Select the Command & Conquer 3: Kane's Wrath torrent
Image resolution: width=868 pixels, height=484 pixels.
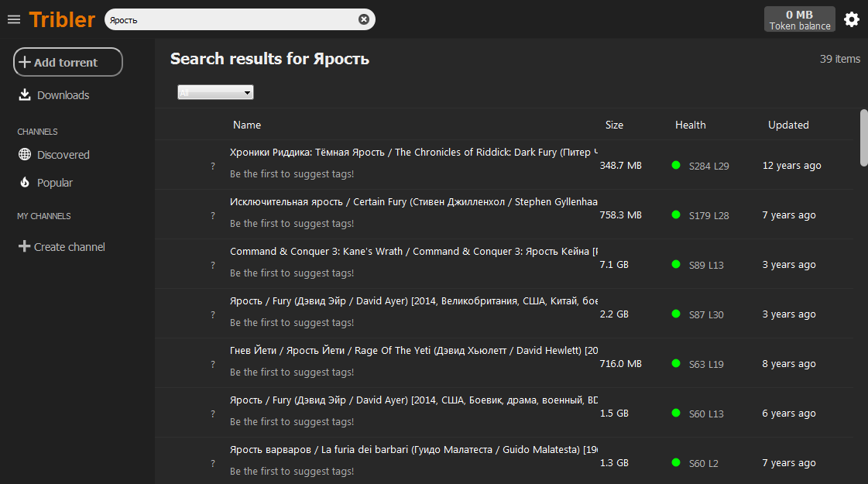pyautogui.click(x=413, y=252)
